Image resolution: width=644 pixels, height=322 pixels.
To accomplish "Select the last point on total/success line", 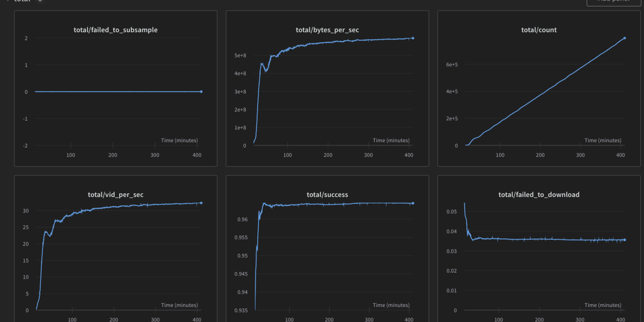I will click(x=413, y=203).
